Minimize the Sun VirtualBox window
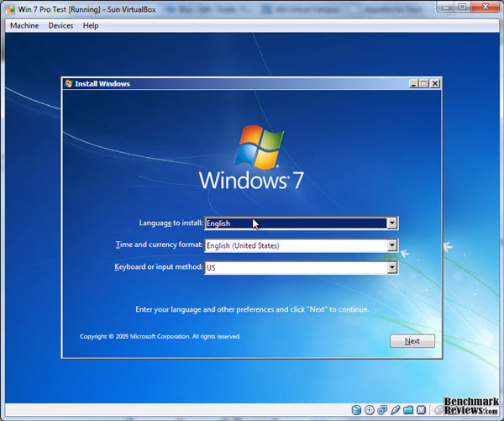The width and height of the screenshot is (504, 421). click(446, 7)
